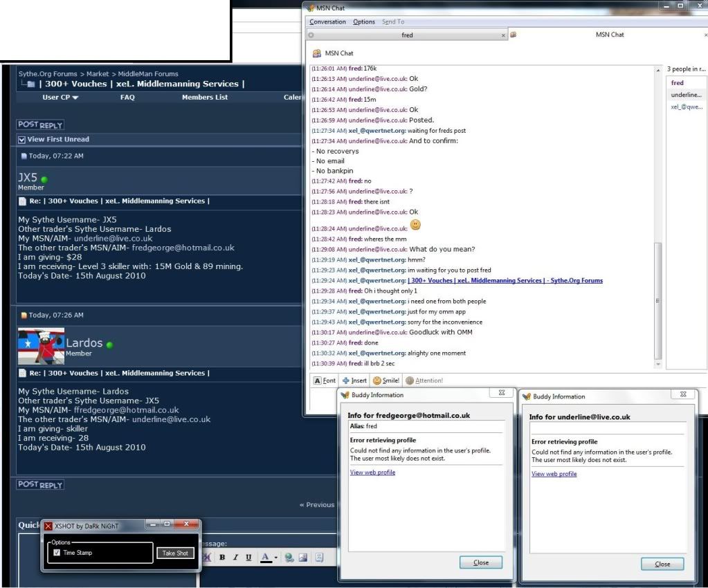Screen dimensions: 708x588
Task: Open the Insert button in chat toolbar
Action: pyautogui.click(x=354, y=380)
